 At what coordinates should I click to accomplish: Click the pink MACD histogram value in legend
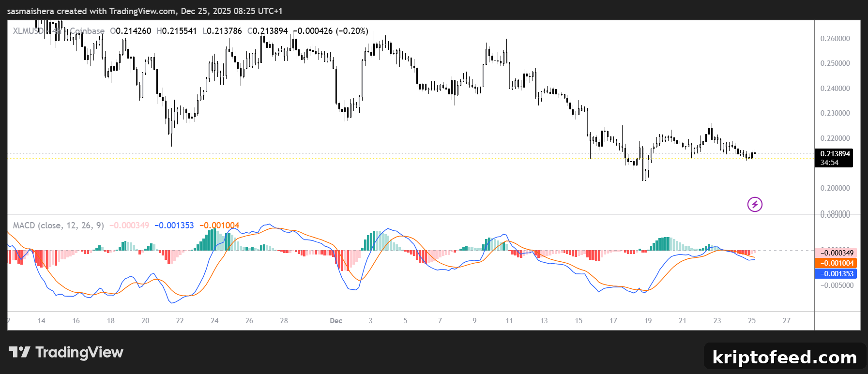[129, 225]
